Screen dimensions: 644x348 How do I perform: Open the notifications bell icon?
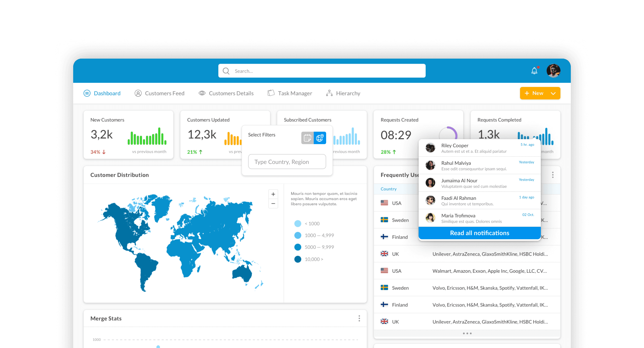click(534, 71)
